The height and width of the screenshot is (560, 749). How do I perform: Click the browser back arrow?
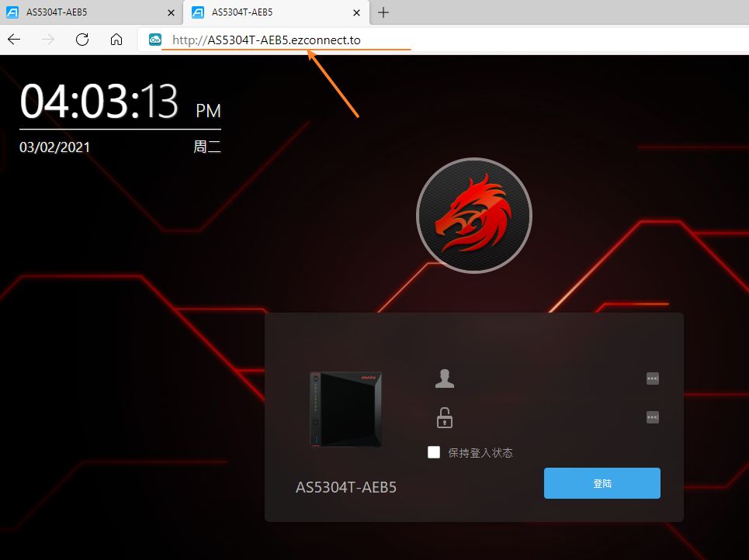coord(14,39)
